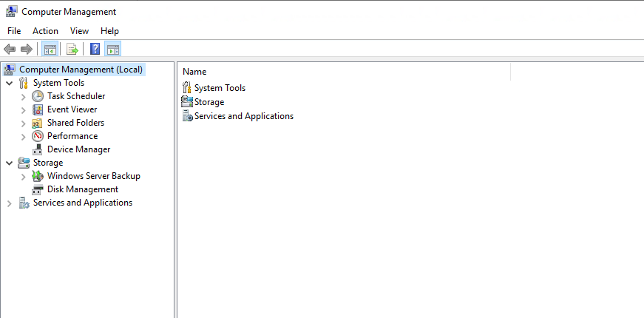
Task: Click the Export List toolbar icon
Action: coord(72,50)
